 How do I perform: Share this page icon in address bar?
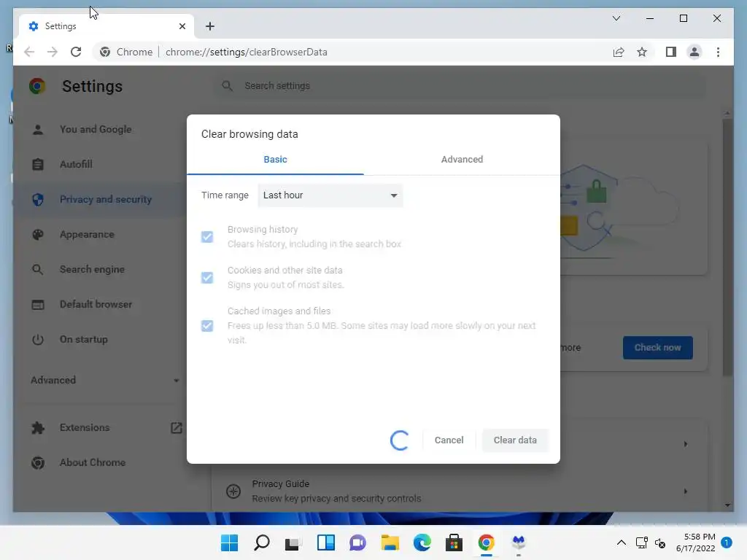[x=619, y=52]
